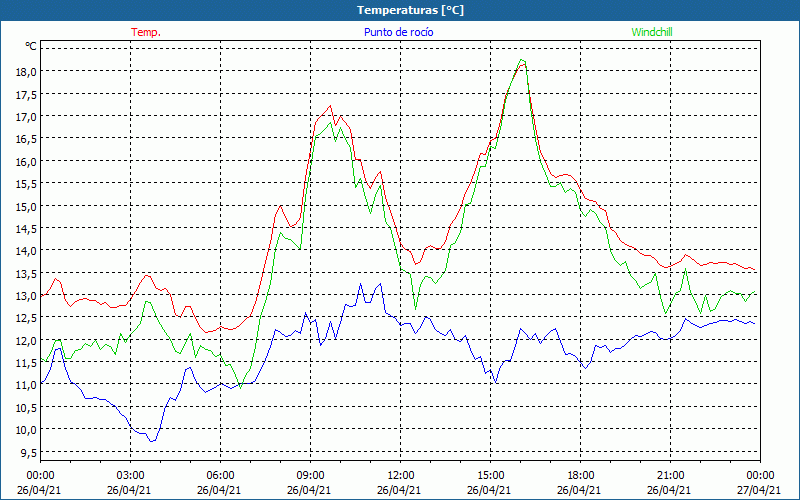This screenshot has width=800, height=500.
Task: Click the "Temperaturas [°C]" chart title
Action: (410, 10)
